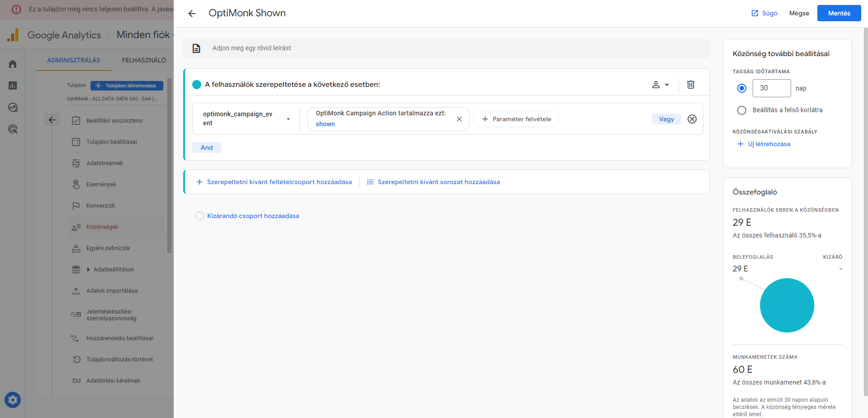The height and width of the screenshot is (418, 868).
Task: Click 'Szerepeltetni kívánt sorozat hozzáadása'
Action: pos(433,182)
